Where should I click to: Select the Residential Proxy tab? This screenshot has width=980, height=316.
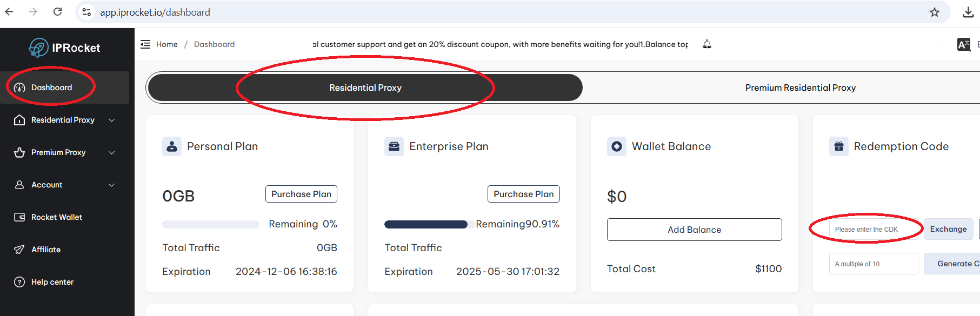click(x=365, y=88)
